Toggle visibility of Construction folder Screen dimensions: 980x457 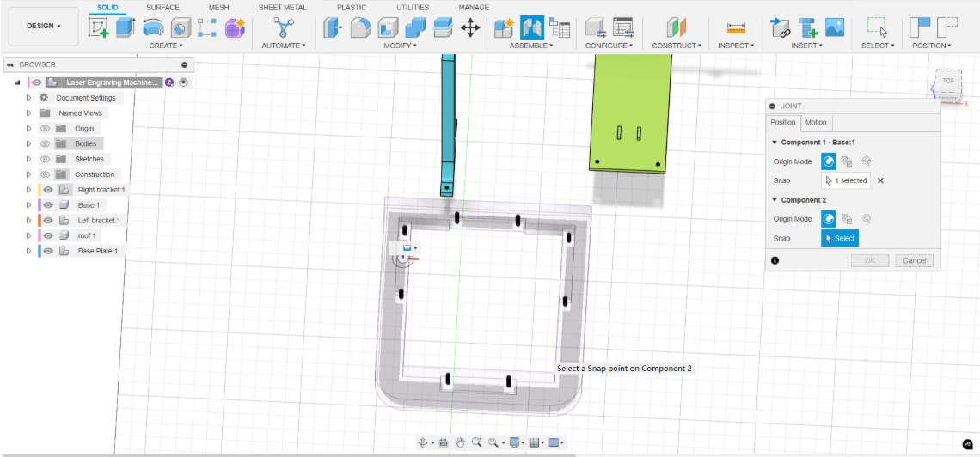pyautogui.click(x=45, y=174)
